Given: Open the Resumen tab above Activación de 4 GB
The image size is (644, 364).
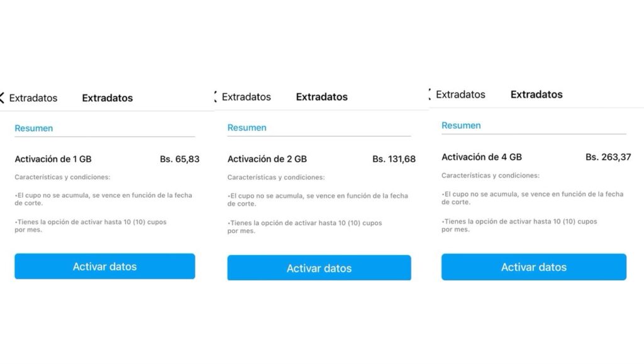Looking at the screenshot, I should tap(461, 125).
